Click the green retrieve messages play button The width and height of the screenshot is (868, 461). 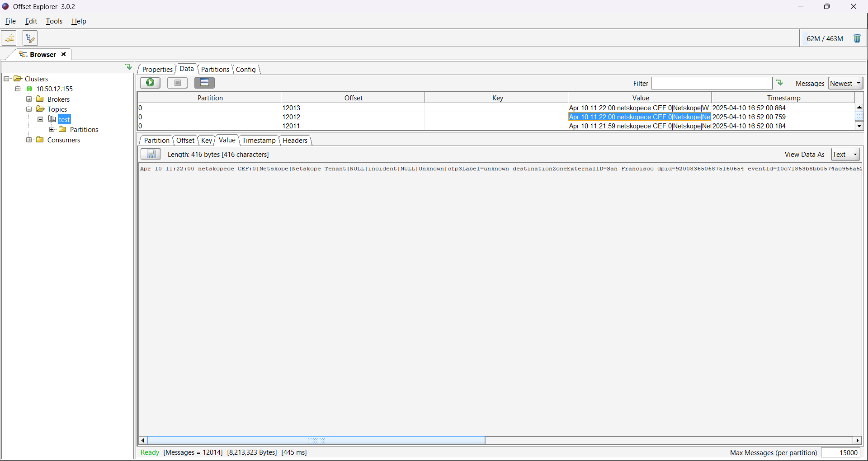point(150,83)
